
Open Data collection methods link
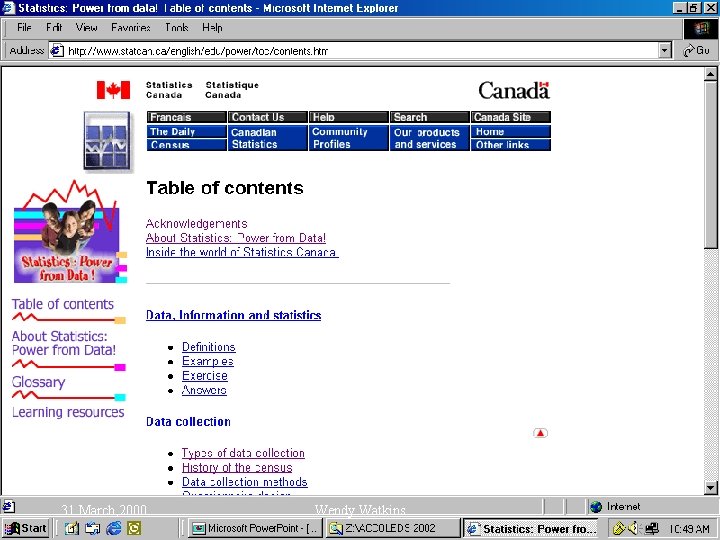pos(245,482)
